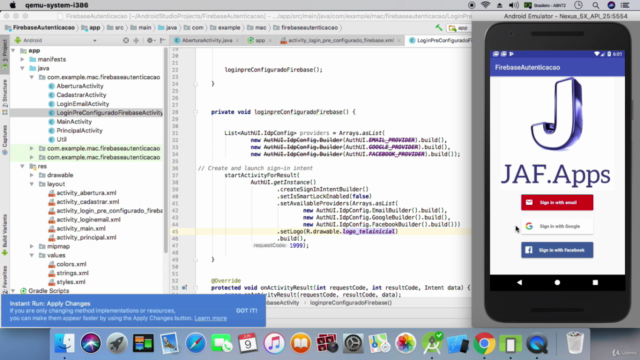Screen dimensions: 640x360
Task: Open activity_main.xml layout file
Action: click(x=80, y=229)
